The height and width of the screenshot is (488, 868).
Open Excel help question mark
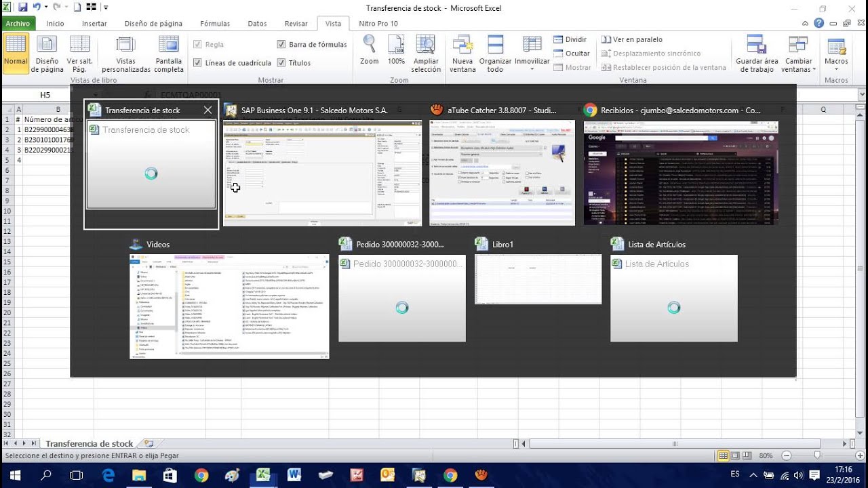point(819,23)
